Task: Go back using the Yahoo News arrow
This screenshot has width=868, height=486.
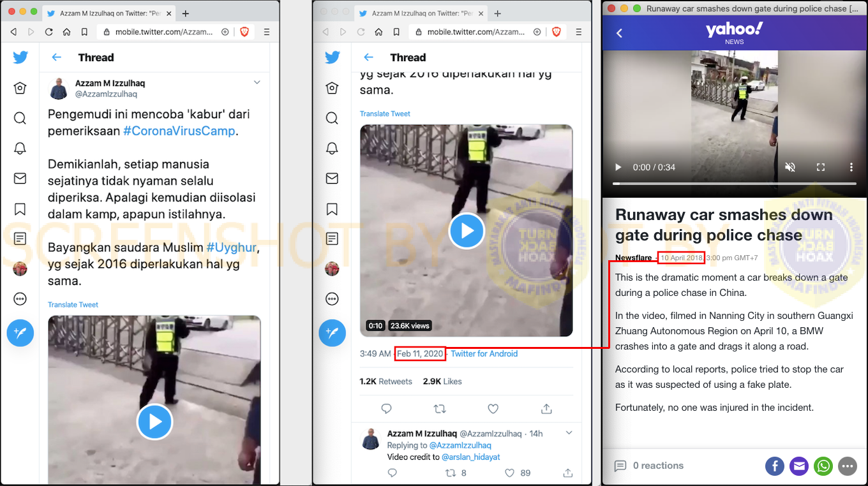Action: pos(619,33)
